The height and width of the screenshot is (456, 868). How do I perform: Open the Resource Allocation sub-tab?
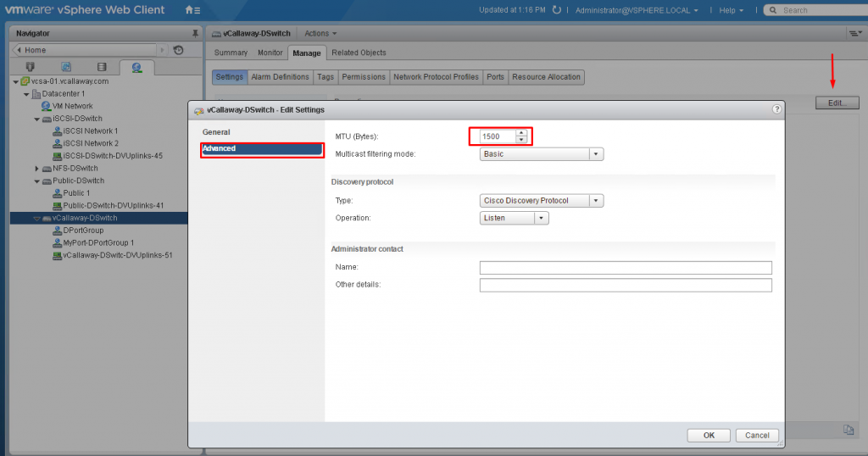pyautogui.click(x=547, y=77)
